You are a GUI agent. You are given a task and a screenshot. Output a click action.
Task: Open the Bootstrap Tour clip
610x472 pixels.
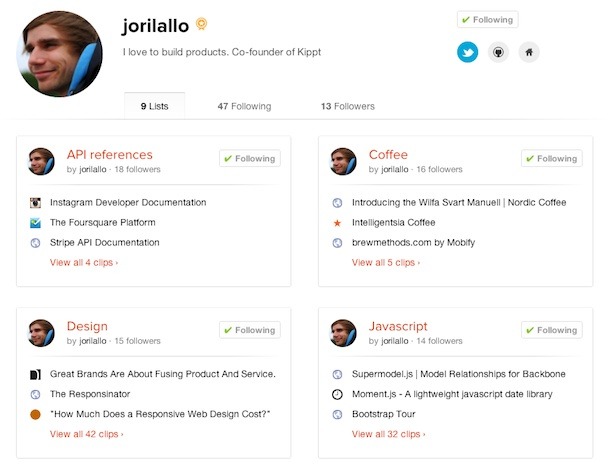pyautogui.click(x=384, y=413)
